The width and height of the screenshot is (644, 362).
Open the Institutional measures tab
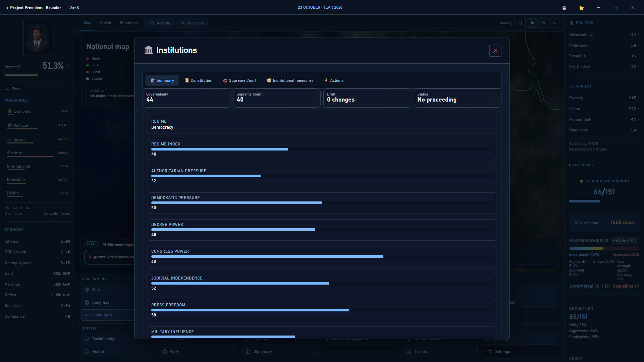pyautogui.click(x=290, y=80)
